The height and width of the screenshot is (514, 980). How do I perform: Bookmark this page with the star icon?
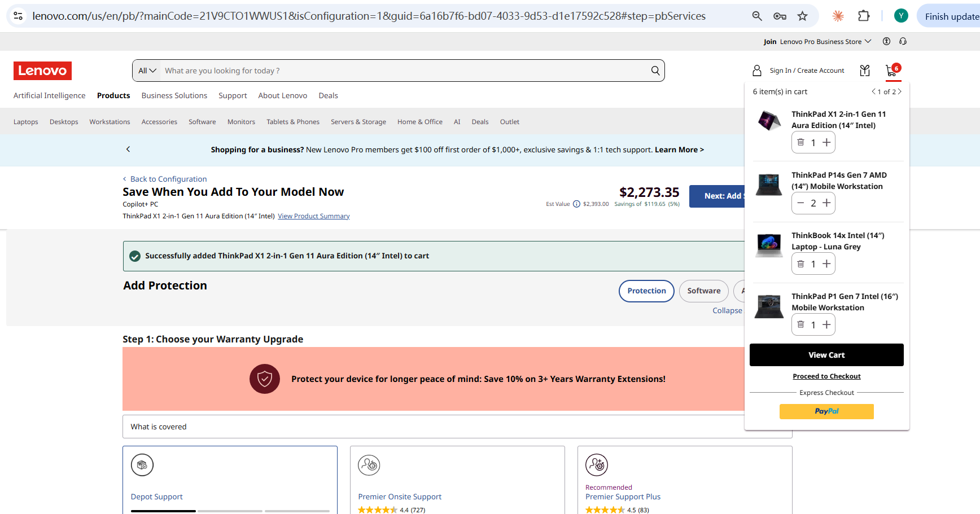(x=802, y=16)
